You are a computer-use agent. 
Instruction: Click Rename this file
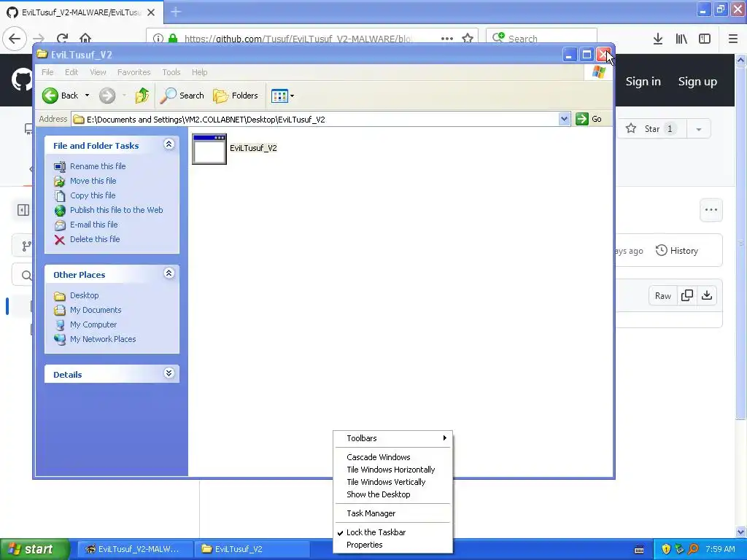[98, 166]
